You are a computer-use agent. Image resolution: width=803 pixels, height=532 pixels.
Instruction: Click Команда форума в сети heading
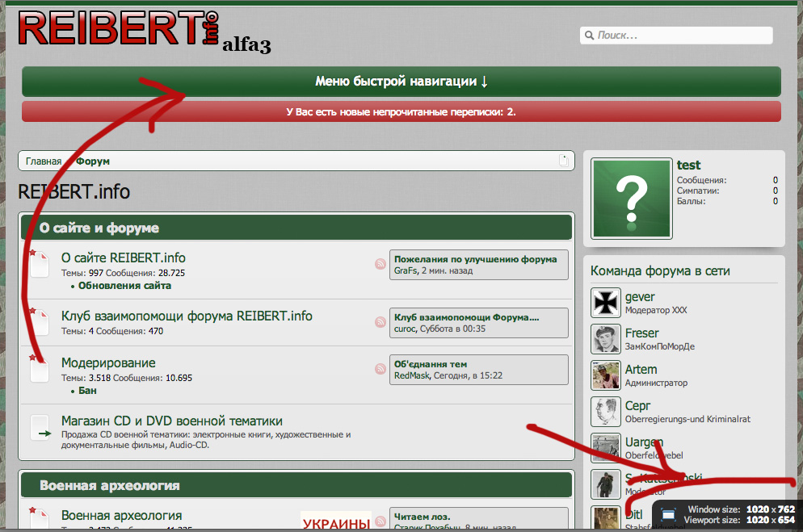pyautogui.click(x=660, y=270)
